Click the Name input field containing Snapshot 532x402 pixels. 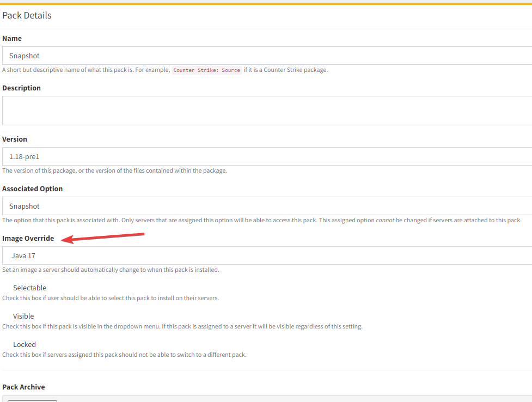[x=267, y=56]
